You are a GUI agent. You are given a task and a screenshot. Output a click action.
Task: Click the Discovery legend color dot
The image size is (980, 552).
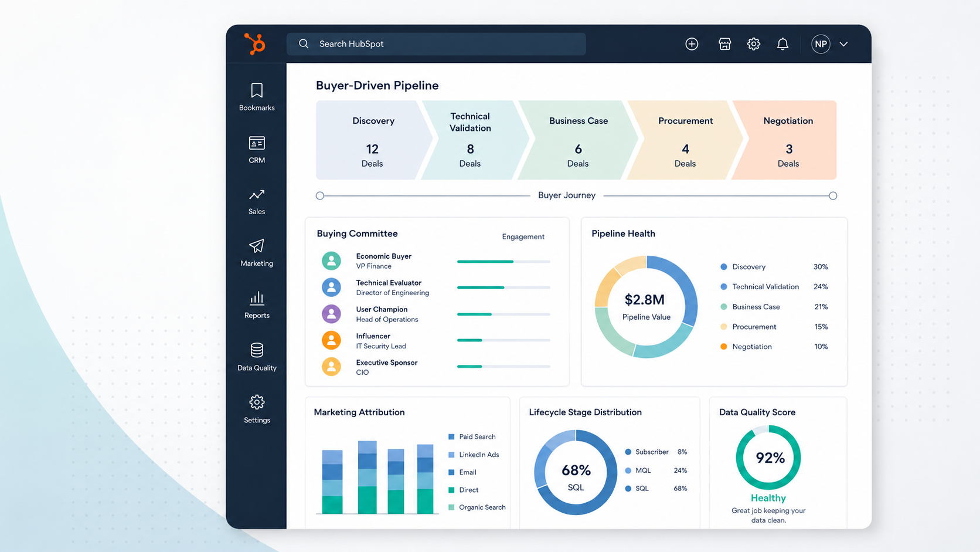pos(724,267)
